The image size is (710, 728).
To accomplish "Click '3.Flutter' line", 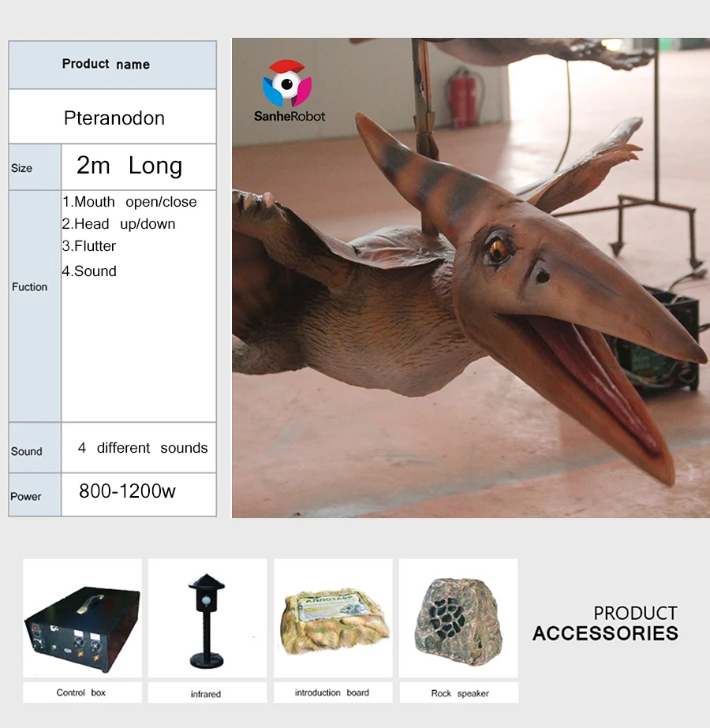I will pos(89,245).
